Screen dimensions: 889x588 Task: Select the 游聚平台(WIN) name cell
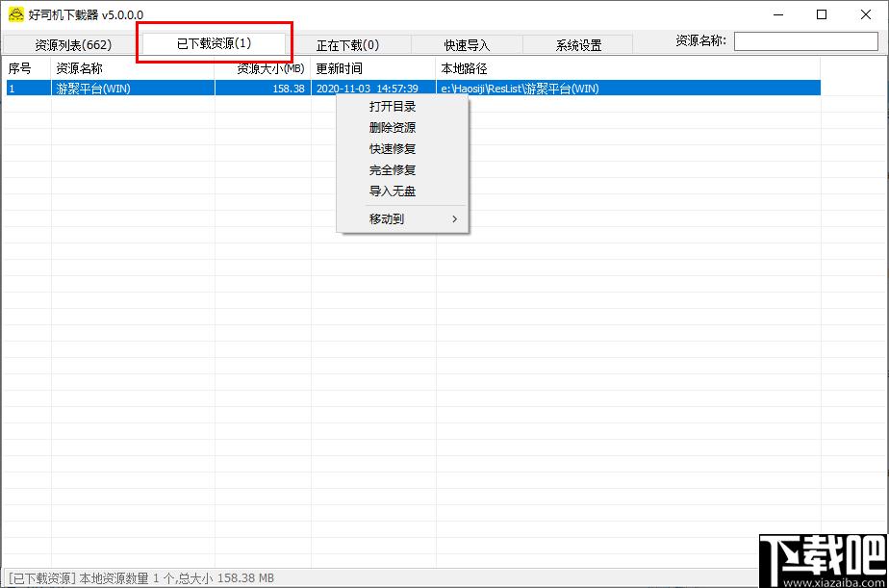(x=133, y=89)
